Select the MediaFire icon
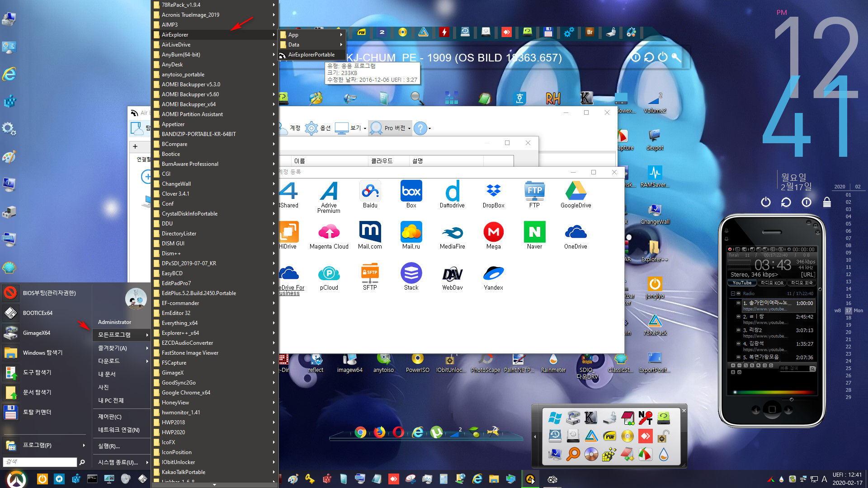 (x=452, y=235)
